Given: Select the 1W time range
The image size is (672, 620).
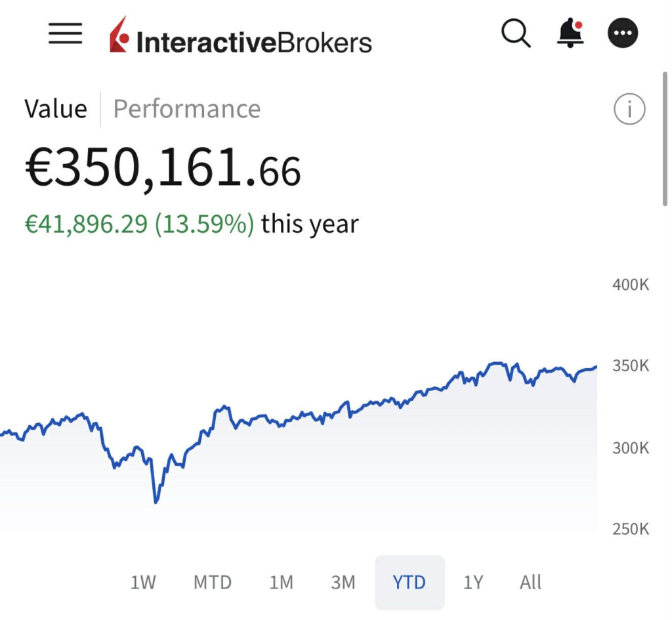Looking at the screenshot, I should (143, 582).
